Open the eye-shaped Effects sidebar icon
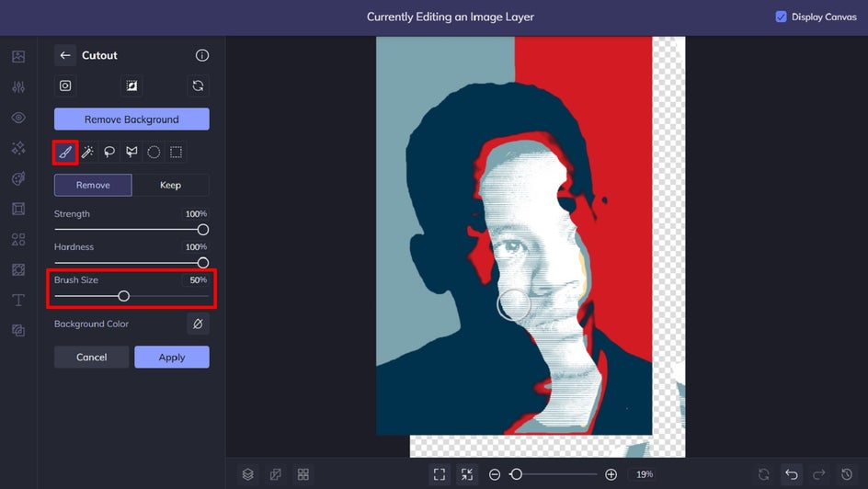 pos(18,118)
